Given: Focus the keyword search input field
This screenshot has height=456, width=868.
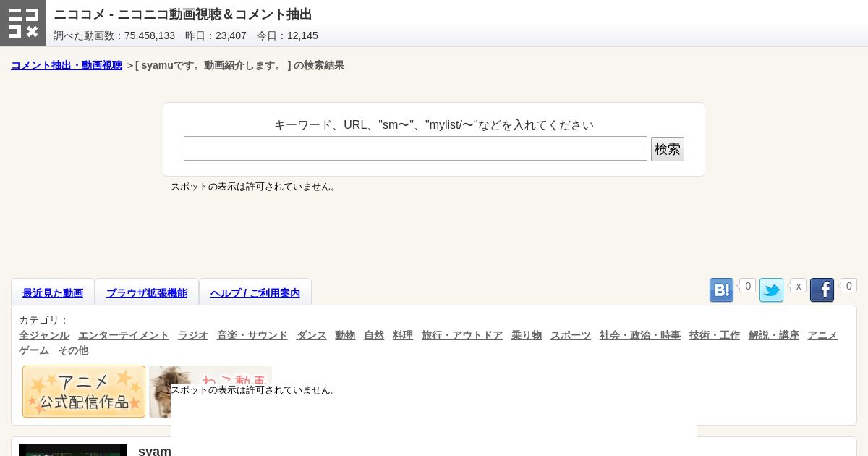Looking at the screenshot, I should [415, 148].
